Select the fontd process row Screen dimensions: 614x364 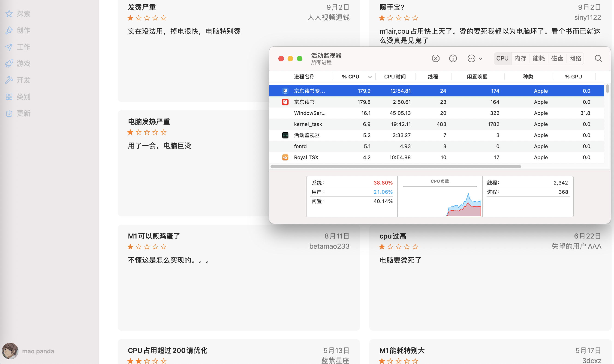click(x=436, y=146)
